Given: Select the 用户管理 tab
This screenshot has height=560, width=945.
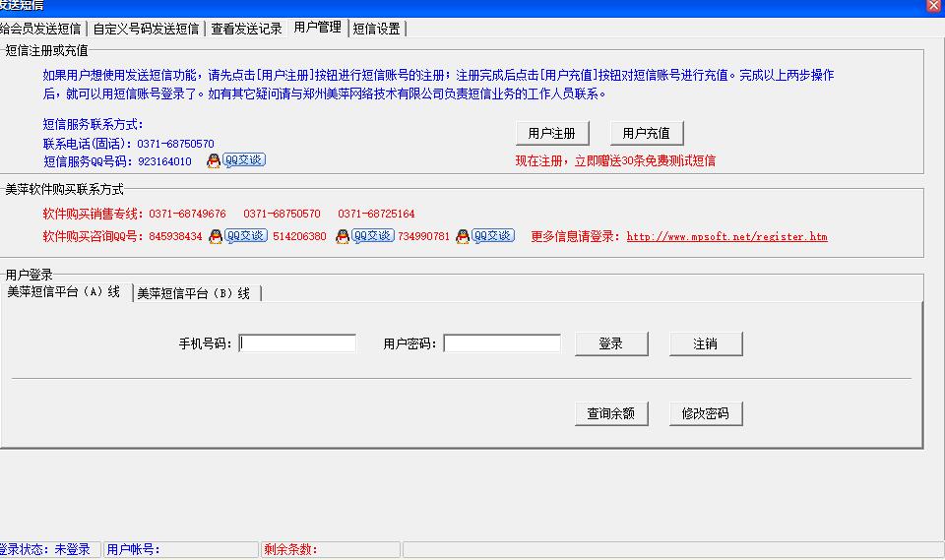Looking at the screenshot, I should tap(318, 28).
